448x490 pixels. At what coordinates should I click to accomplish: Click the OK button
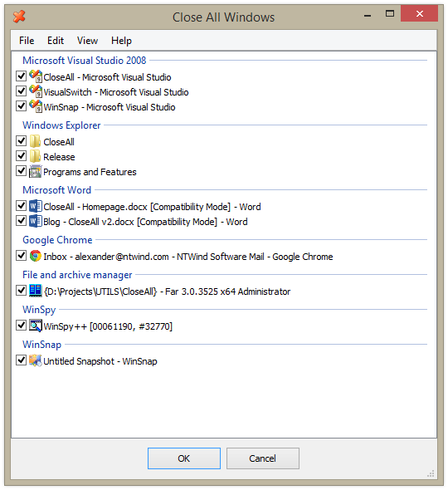coord(184,458)
